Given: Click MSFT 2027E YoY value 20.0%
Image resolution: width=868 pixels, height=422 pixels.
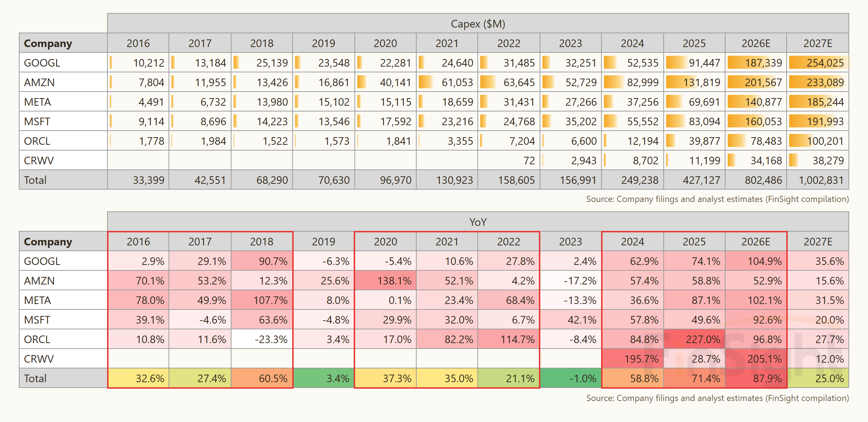Looking at the screenshot, I should pos(830,320).
